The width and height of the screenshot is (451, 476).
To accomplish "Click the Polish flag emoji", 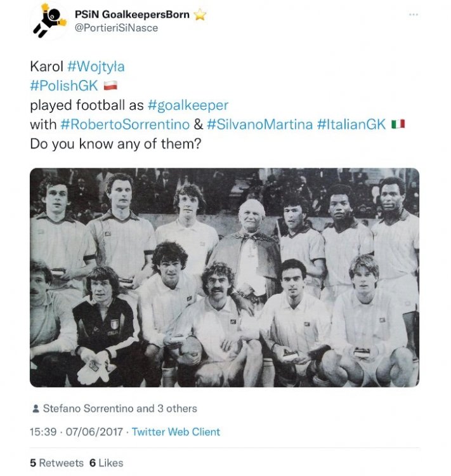I will 110,86.
